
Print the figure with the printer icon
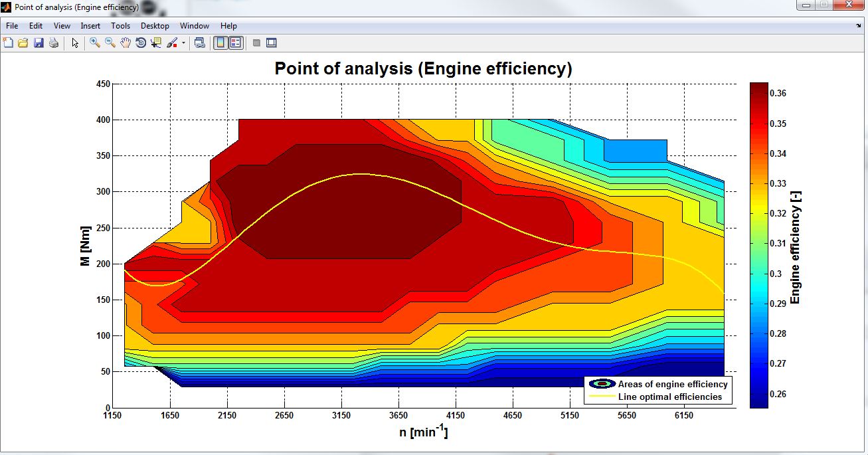tap(54, 43)
